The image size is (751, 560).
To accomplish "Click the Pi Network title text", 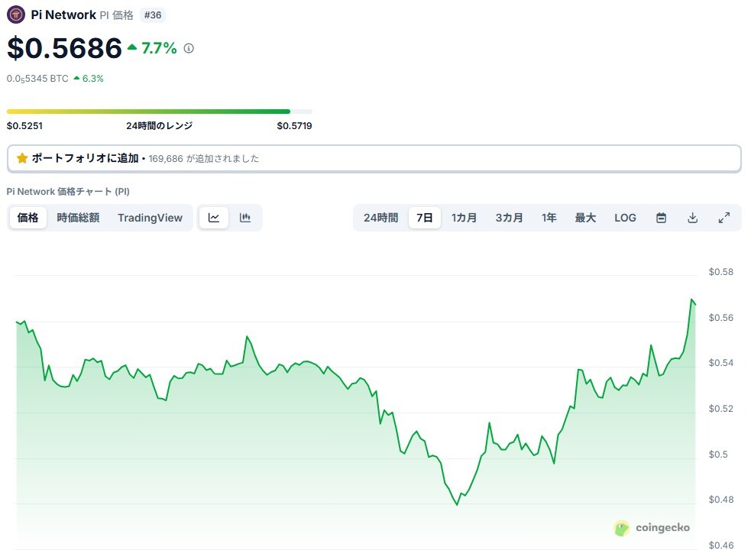I will point(63,15).
